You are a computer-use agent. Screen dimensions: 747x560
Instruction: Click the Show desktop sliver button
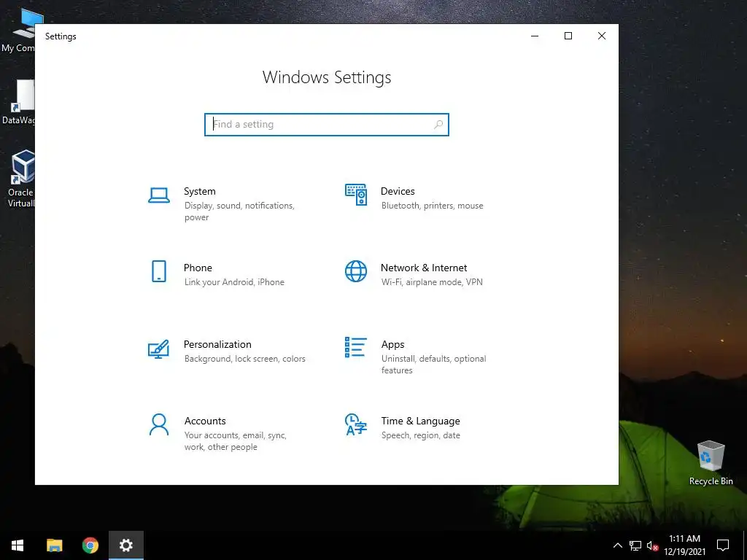(x=745, y=545)
